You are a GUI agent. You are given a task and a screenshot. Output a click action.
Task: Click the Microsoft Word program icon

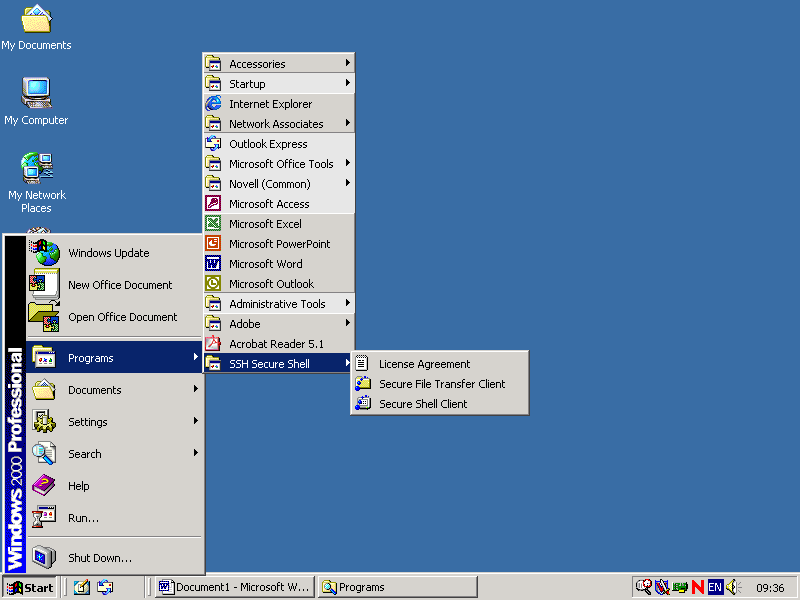(x=213, y=264)
